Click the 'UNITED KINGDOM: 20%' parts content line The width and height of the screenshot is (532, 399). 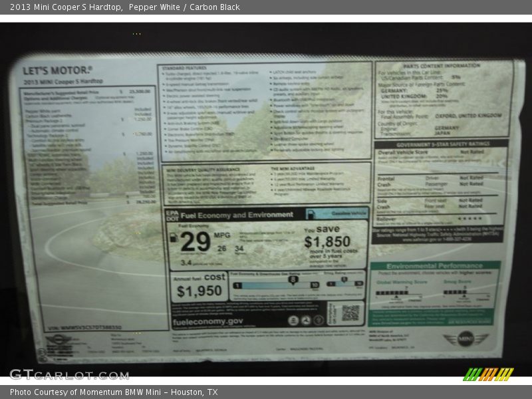point(414,96)
